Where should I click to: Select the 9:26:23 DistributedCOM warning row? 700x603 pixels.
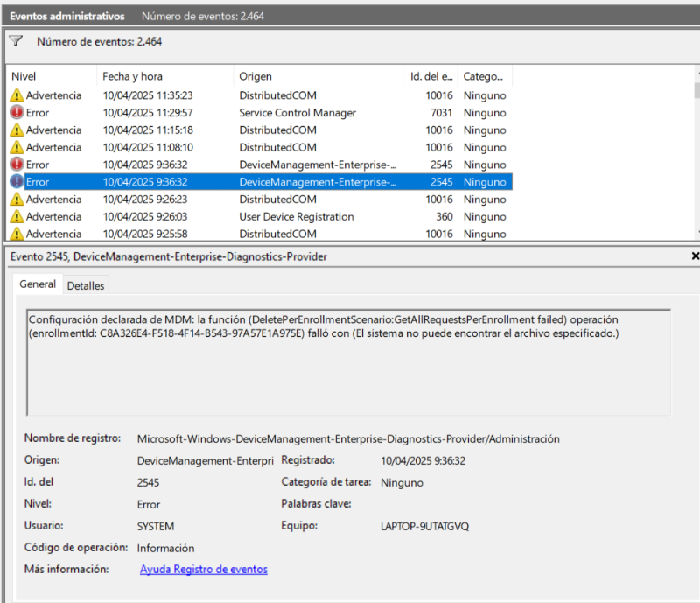pyautogui.click(x=259, y=200)
